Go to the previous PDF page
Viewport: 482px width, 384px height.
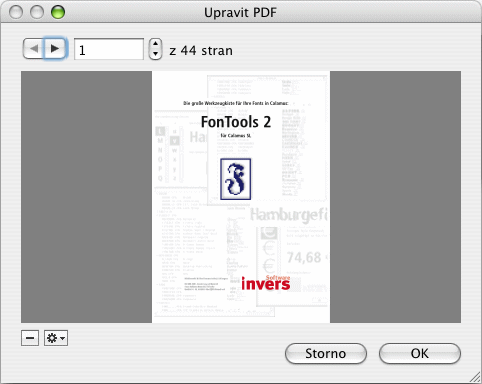pyautogui.click(x=33, y=49)
